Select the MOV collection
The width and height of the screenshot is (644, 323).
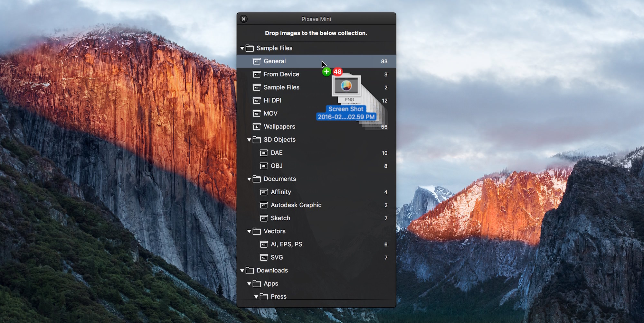tap(316, 114)
